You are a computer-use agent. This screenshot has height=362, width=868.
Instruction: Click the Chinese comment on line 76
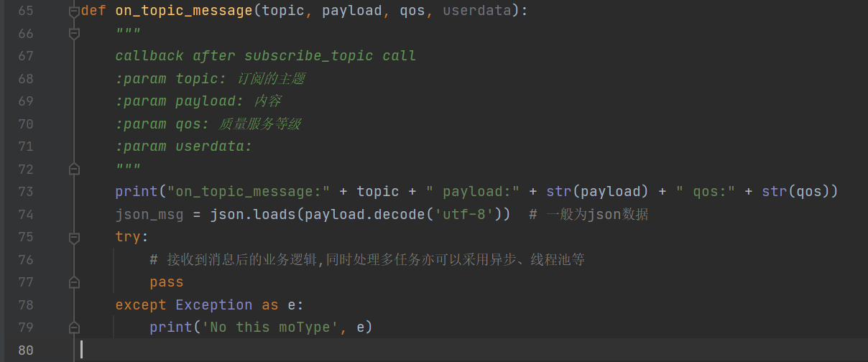pyautogui.click(x=367, y=259)
